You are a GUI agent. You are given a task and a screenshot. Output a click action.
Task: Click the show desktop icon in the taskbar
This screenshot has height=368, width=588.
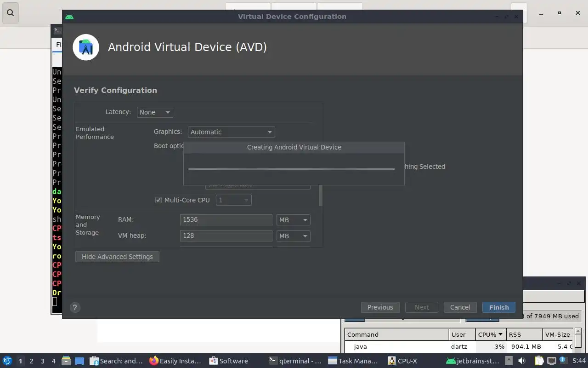pos(79,361)
